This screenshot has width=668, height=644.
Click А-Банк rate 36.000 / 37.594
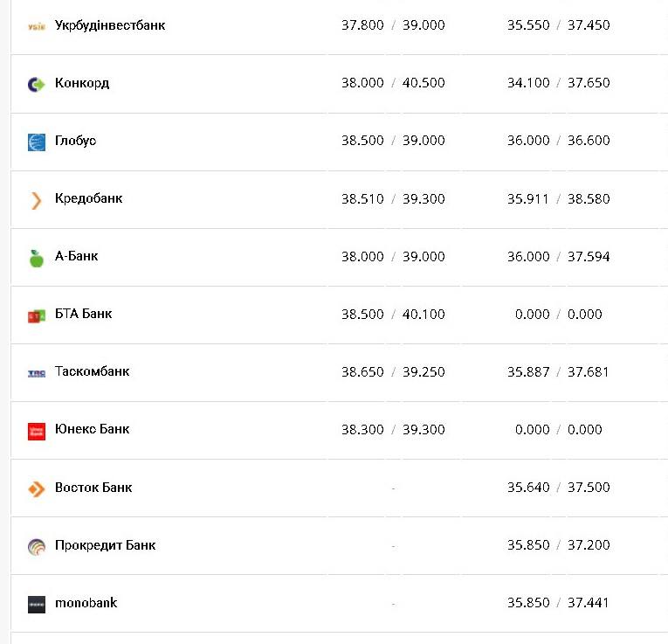[x=559, y=257]
